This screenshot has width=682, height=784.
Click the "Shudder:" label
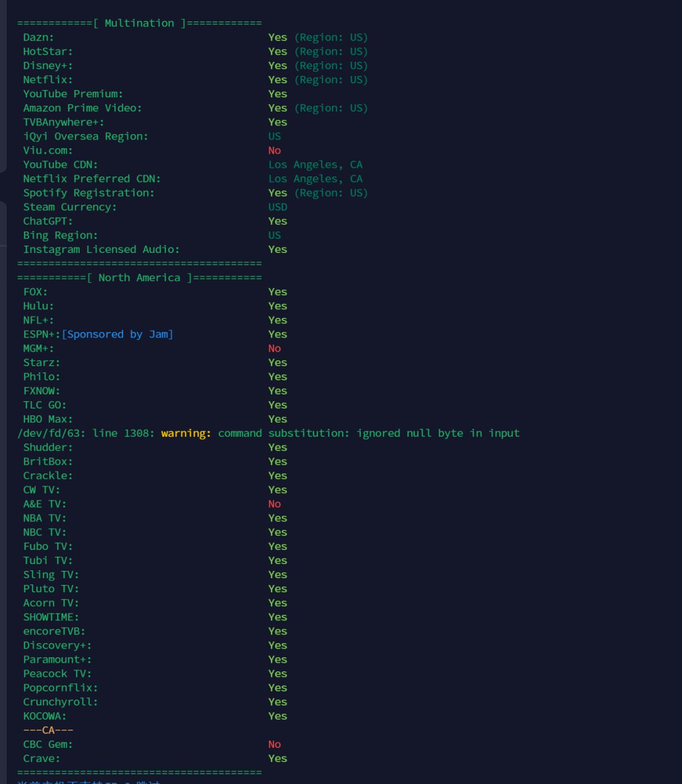point(48,447)
